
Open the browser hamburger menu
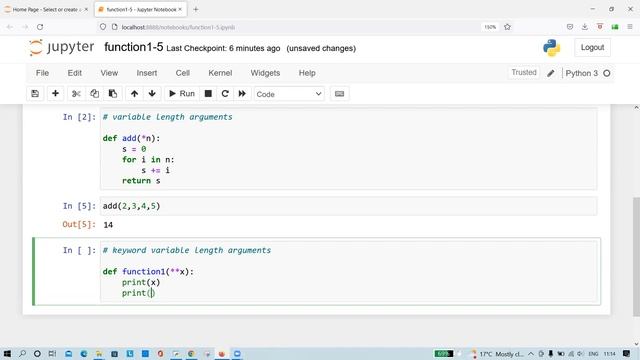pyautogui.click(x=630, y=27)
